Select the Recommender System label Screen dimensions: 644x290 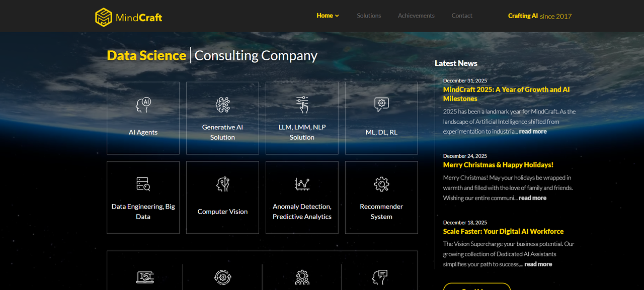(381, 212)
